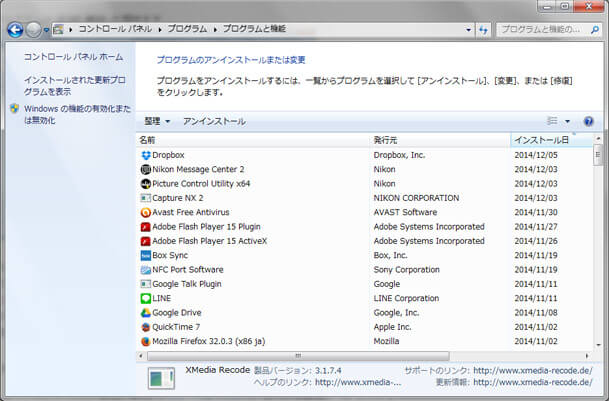Click the XMedia Recode details icon
Image resolution: width=609 pixels, height=401 pixels.
(161, 378)
